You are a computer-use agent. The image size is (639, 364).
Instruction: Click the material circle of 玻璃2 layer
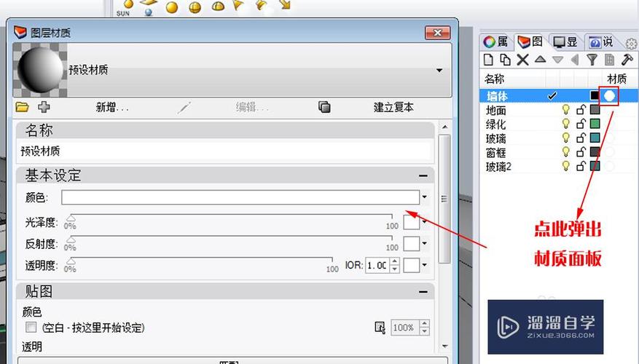click(x=609, y=166)
